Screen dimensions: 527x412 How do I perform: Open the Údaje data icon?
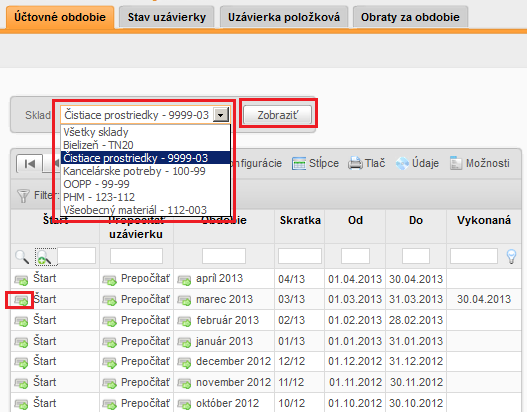[402, 164]
